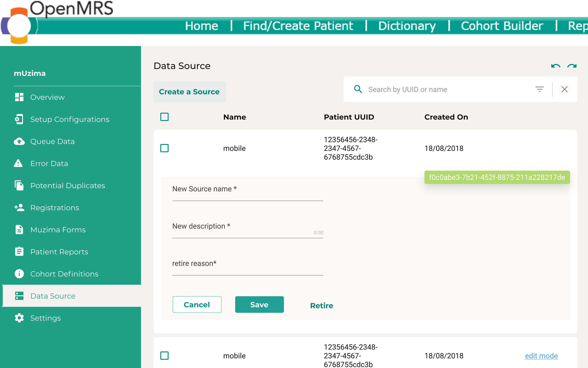Image resolution: width=588 pixels, height=368 pixels.
Task: Click the Potential Duplicates copy icon
Action: 19,185
